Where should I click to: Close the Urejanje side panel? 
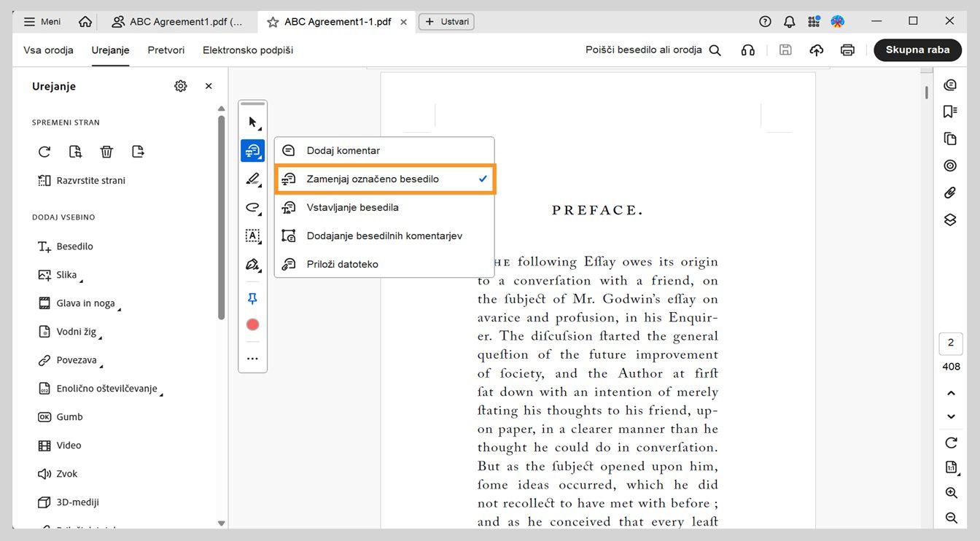point(209,86)
